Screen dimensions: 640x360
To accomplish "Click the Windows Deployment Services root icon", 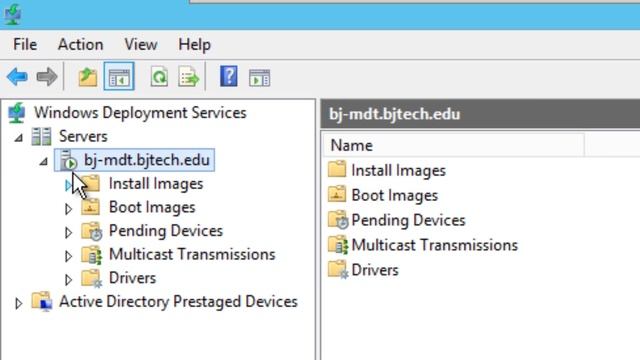I will point(17,113).
